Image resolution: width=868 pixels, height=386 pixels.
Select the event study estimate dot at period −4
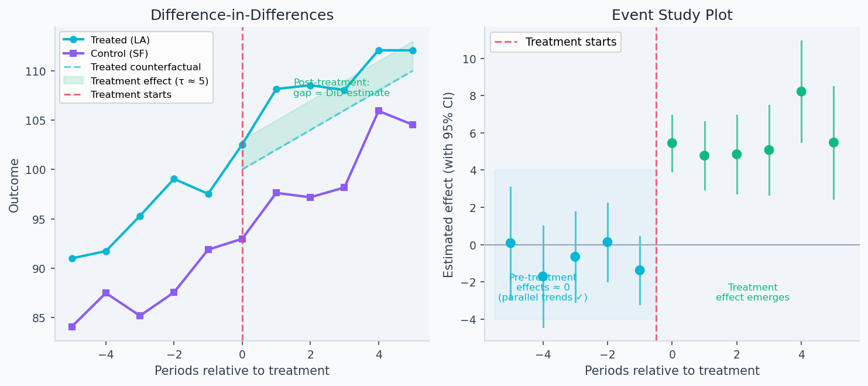543,276
